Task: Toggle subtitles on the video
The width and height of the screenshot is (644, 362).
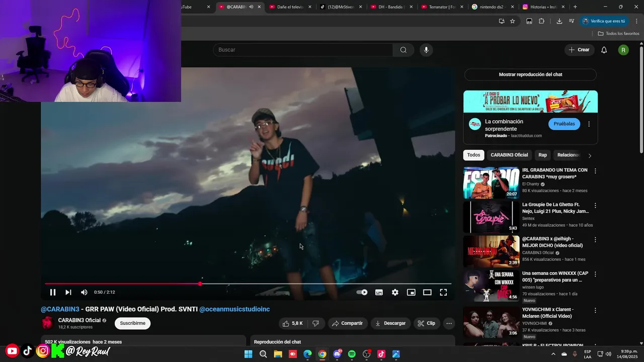Action: pyautogui.click(x=379, y=292)
